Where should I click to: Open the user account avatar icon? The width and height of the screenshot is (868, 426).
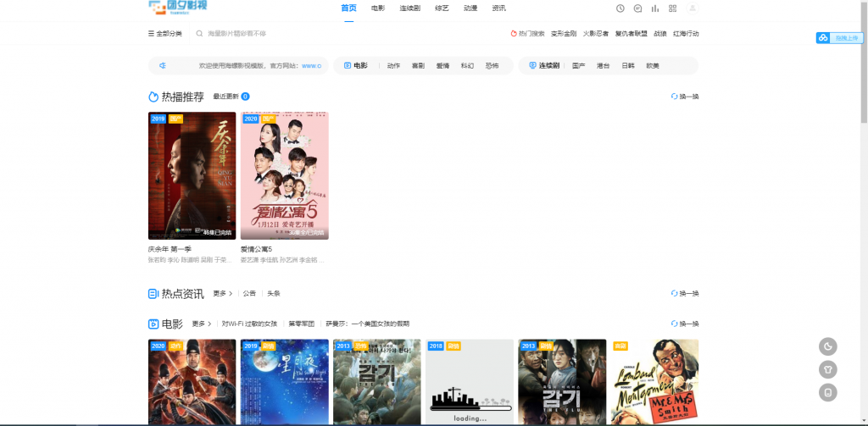click(693, 8)
